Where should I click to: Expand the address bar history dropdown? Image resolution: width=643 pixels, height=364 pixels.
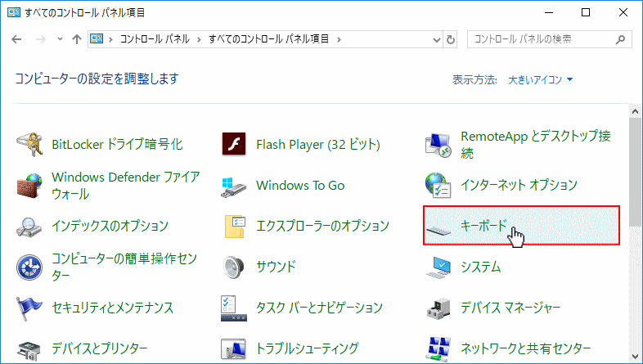tap(437, 40)
